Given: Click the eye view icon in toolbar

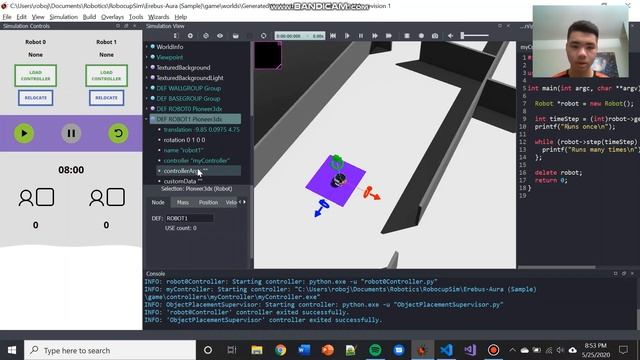Looking at the screenshot, I should point(220,36).
